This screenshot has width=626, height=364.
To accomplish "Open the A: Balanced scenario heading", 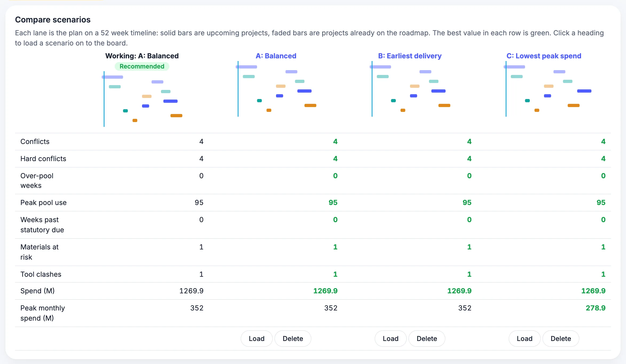I will click(276, 56).
